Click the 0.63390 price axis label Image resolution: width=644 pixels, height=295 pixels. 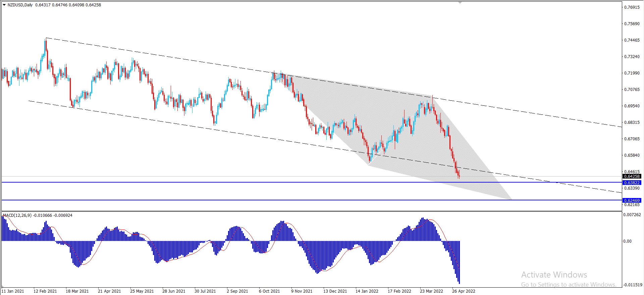[x=632, y=188]
